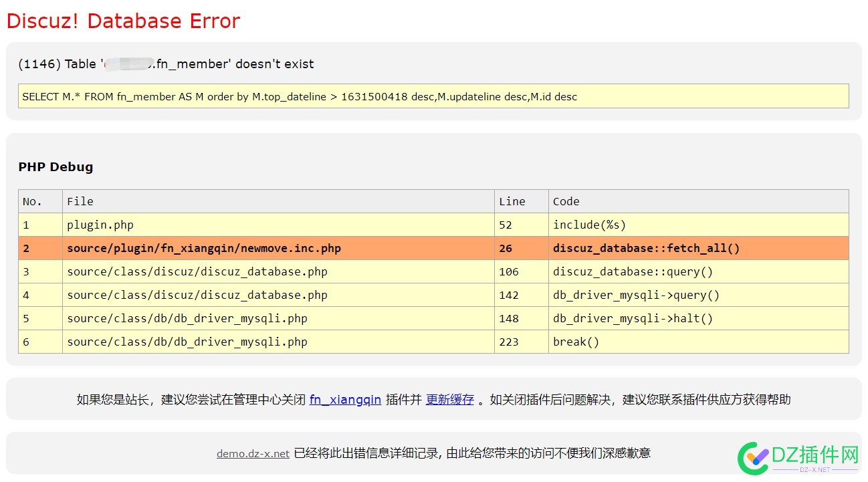Select db_driver_mysqli.php cell in row 5
The height and width of the screenshot is (482, 868).
point(278,318)
